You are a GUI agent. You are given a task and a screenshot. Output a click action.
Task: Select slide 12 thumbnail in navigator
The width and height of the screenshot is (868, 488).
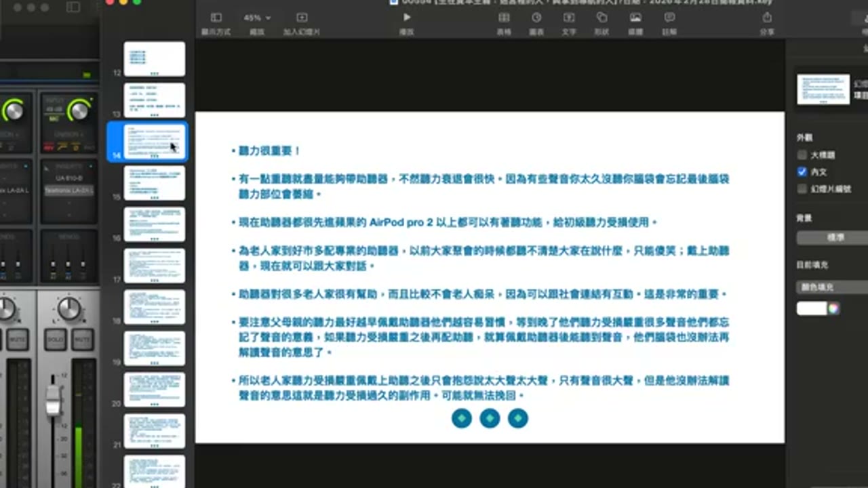tap(155, 59)
